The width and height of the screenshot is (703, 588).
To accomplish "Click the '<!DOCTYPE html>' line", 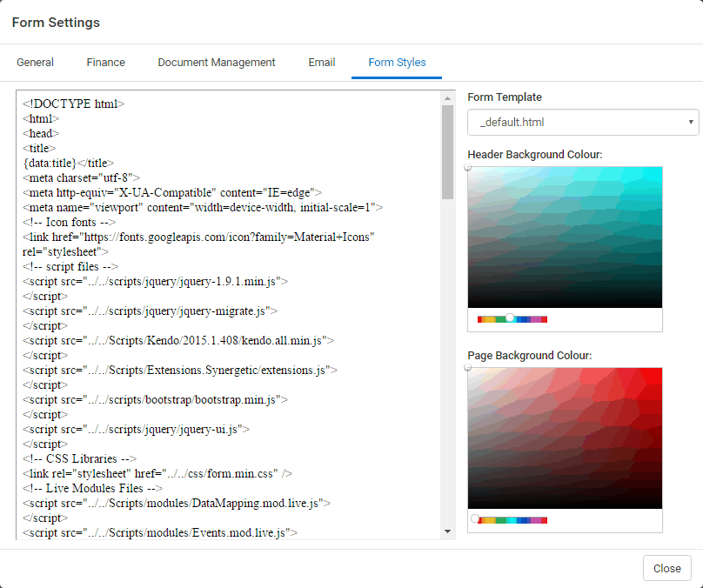I will coord(74,104).
